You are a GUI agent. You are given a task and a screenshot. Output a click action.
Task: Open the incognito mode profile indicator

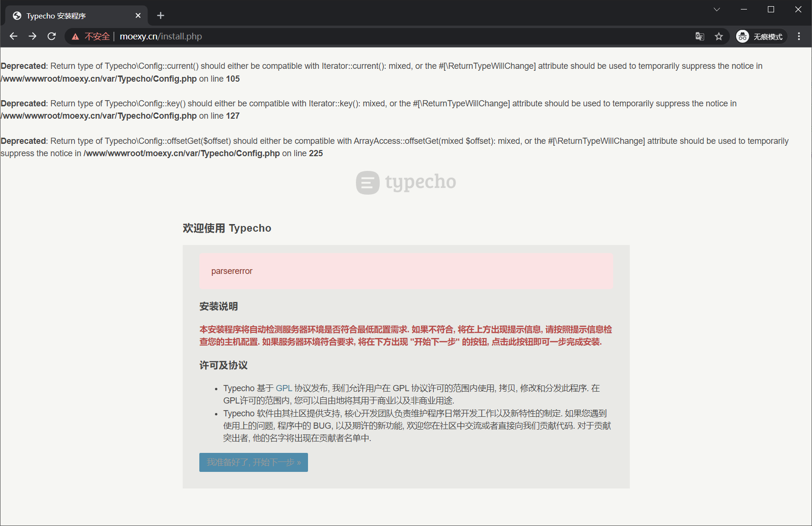click(761, 36)
